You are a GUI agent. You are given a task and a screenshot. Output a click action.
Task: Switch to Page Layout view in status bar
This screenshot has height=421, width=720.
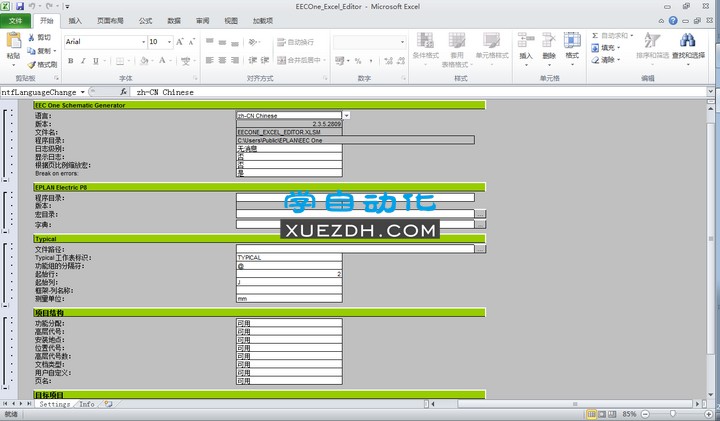602,415
